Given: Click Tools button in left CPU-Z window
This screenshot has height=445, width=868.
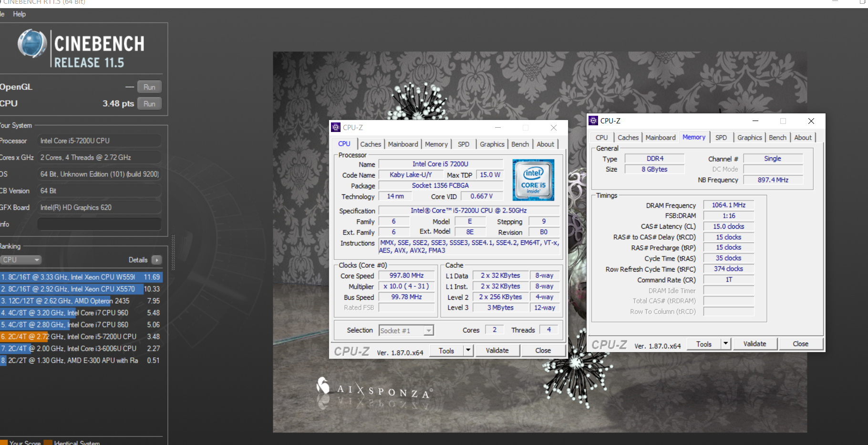Looking at the screenshot, I should pyautogui.click(x=446, y=351).
